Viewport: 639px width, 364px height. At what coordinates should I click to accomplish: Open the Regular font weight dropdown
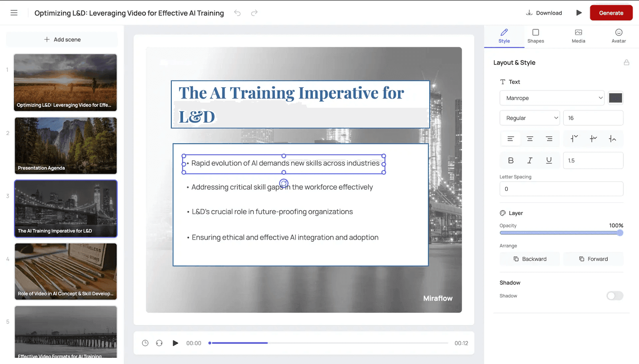[x=530, y=118]
